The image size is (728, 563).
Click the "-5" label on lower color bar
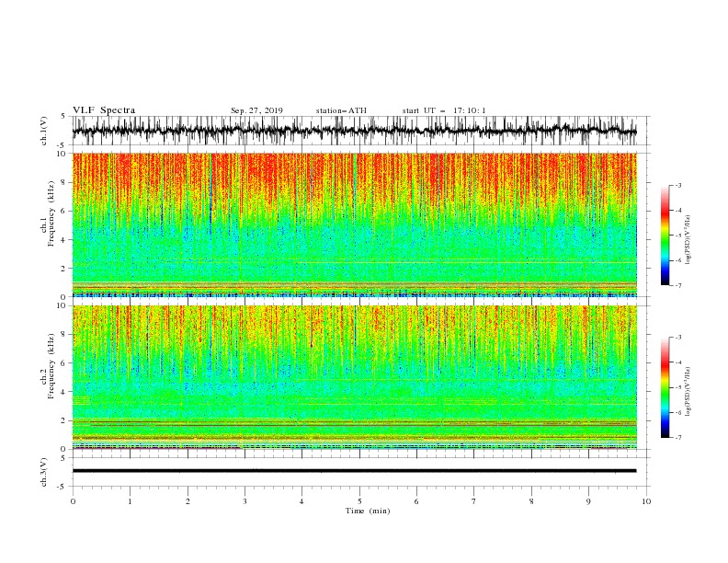coord(678,387)
